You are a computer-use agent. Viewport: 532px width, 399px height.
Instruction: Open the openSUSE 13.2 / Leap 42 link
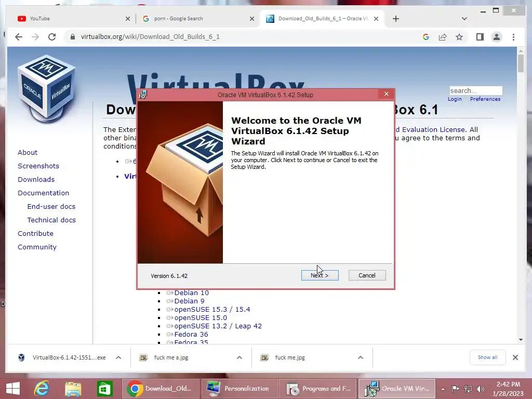[x=218, y=326]
